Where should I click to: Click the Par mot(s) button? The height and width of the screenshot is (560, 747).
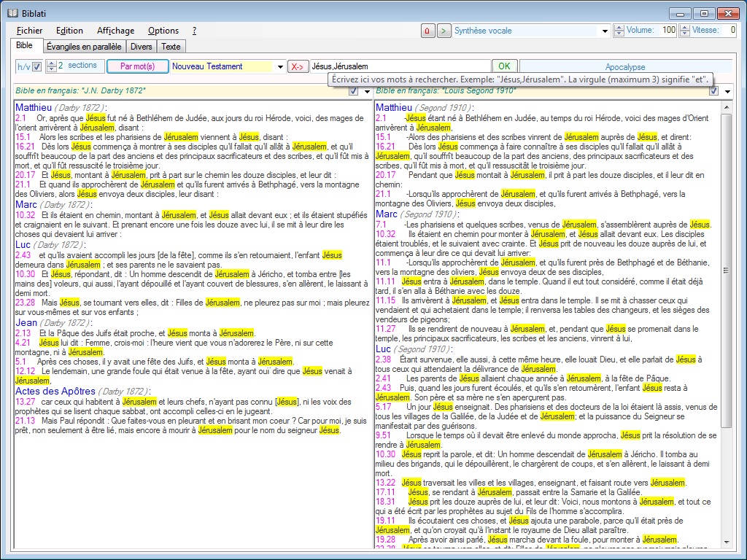click(137, 66)
